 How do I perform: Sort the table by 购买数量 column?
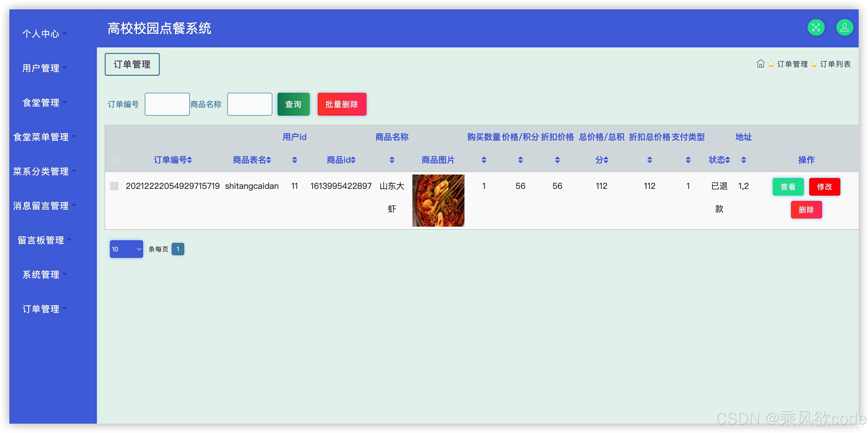(484, 160)
